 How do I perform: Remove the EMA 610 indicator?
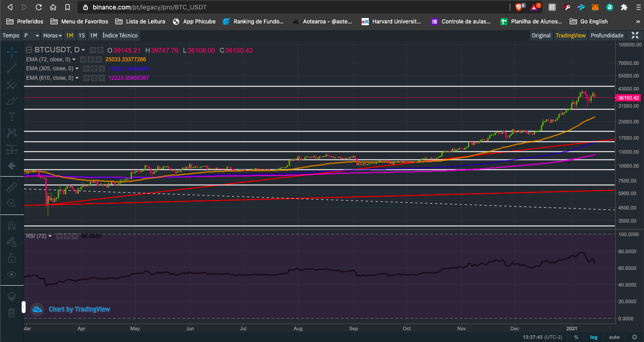(x=101, y=78)
